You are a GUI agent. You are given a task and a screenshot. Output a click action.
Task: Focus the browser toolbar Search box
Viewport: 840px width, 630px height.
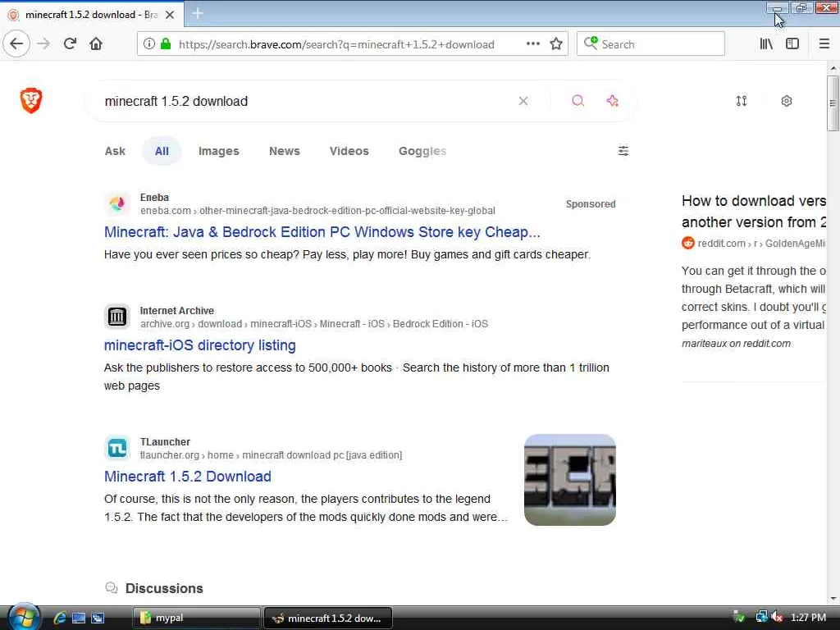coord(651,44)
